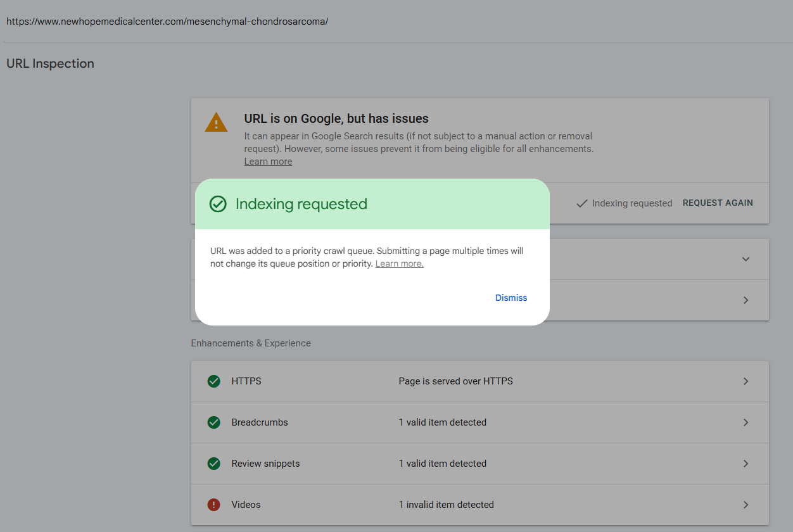
Task: Click the HTTPS green check icon
Action: click(214, 381)
